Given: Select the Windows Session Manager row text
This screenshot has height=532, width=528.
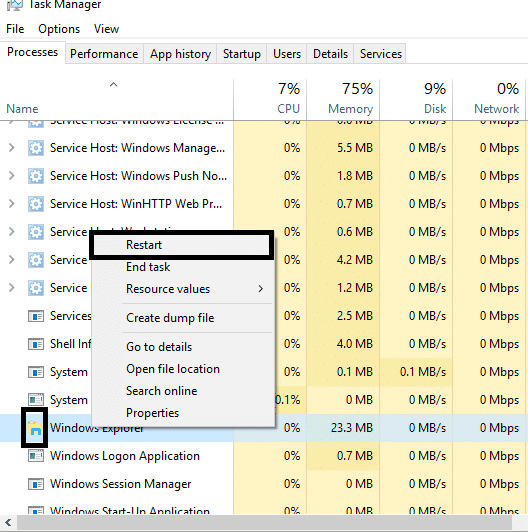Looking at the screenshot, I should point(120,484).
